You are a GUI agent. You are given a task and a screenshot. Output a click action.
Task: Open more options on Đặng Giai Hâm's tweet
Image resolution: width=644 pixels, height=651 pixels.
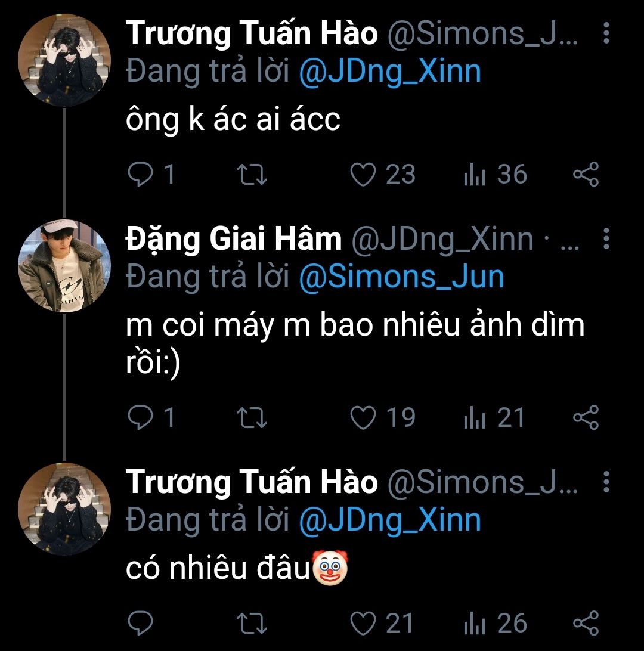[x=606, y=238]
